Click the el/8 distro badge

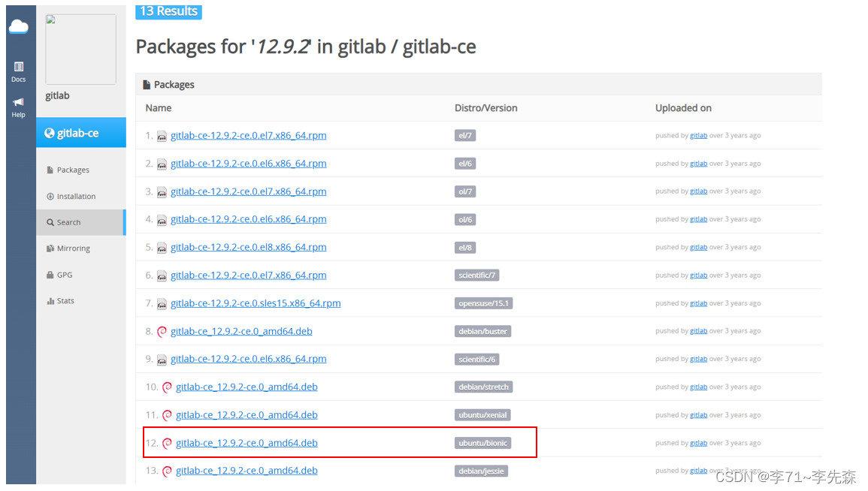[x=465, y=248]
